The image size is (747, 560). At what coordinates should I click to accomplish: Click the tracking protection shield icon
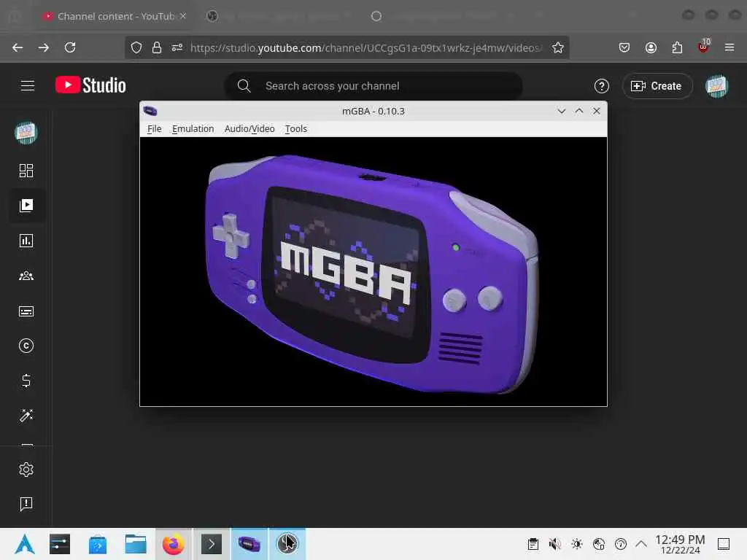[x=136, y=47]
